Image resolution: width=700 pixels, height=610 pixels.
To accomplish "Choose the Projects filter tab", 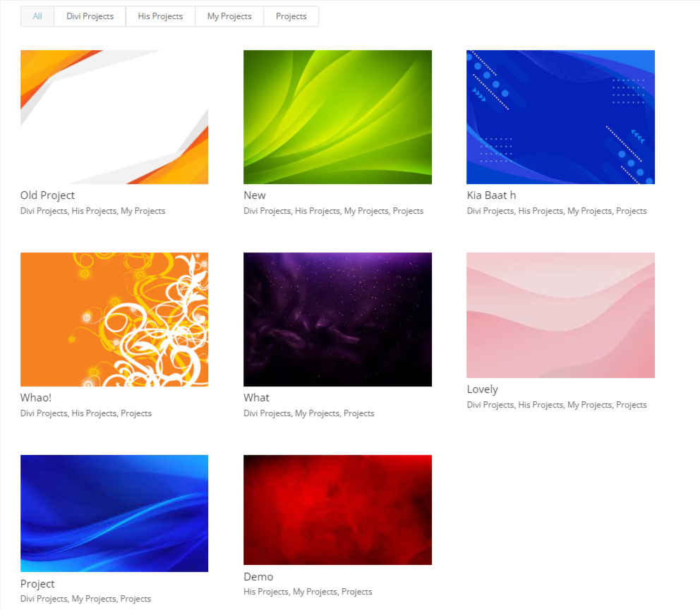I will pyautogui.click(x=291, y=16).
